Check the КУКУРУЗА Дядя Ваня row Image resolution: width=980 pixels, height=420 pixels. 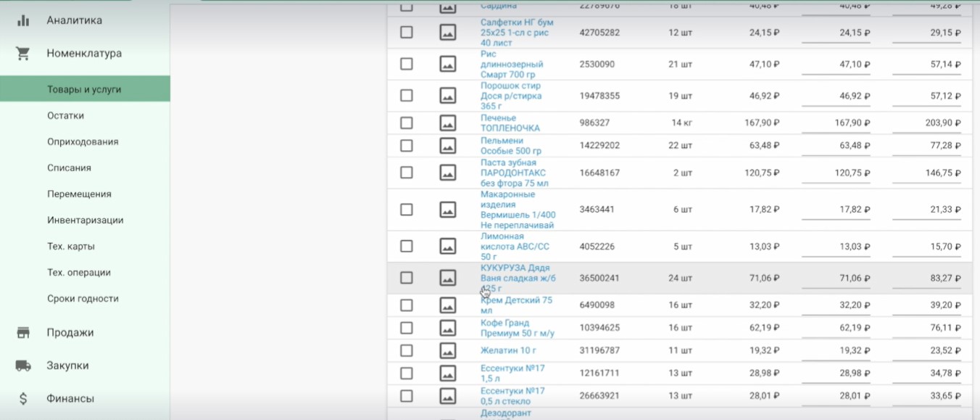coord(407,278)
